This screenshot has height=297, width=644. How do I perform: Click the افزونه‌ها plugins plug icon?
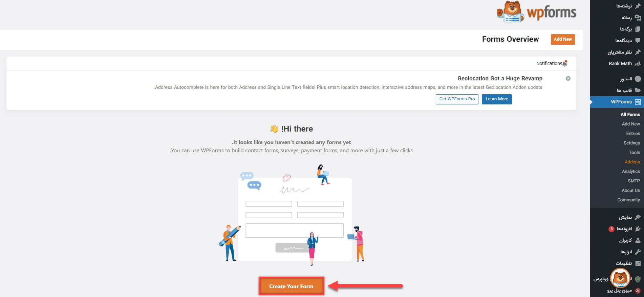(x=638, y=229)
